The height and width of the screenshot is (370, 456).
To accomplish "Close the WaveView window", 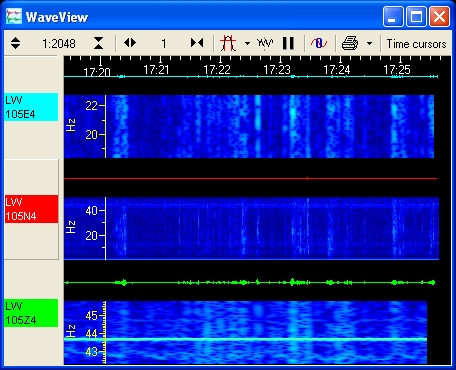I will tap(439, 17).
